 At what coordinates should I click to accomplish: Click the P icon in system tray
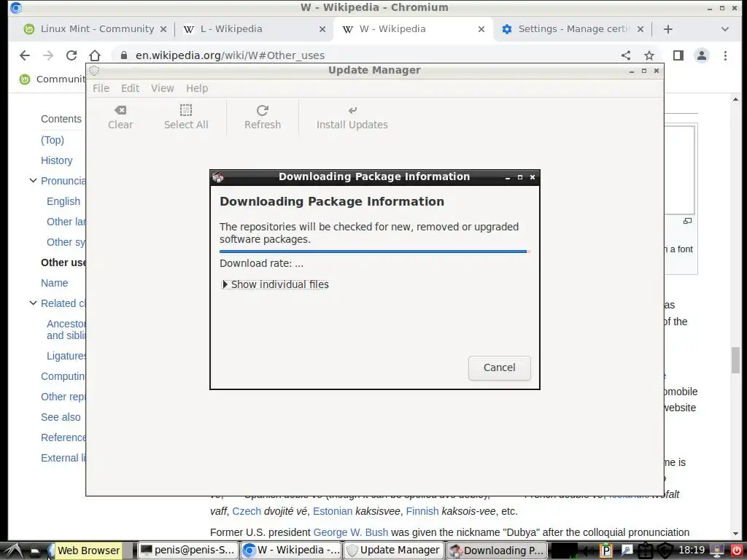605,551
